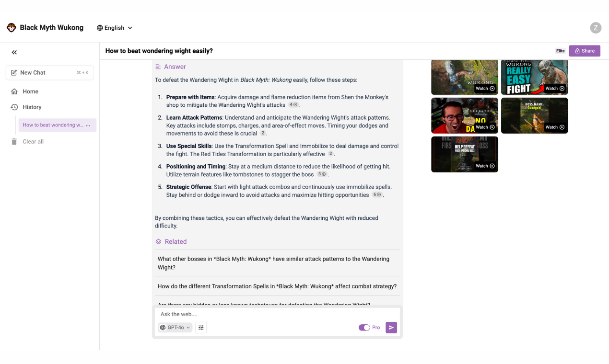Watch the 'Help Defeat First Optional Boss' video
609x364 pixels.
(x=465, y=154)
